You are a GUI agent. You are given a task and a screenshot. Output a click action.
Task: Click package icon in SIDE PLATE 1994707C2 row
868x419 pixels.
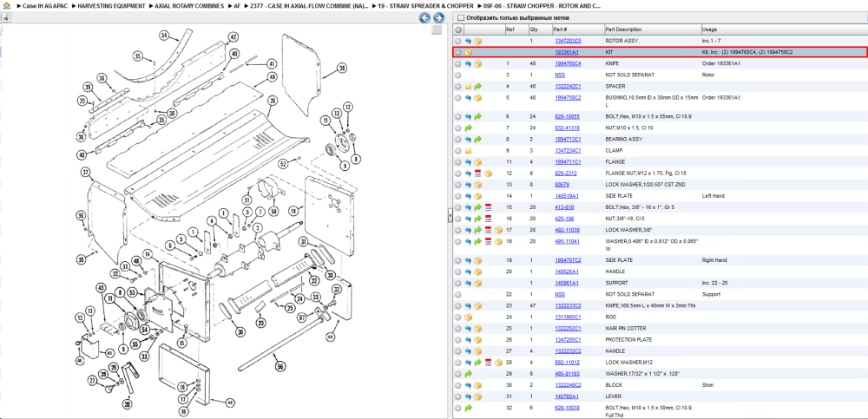(477, 260)
